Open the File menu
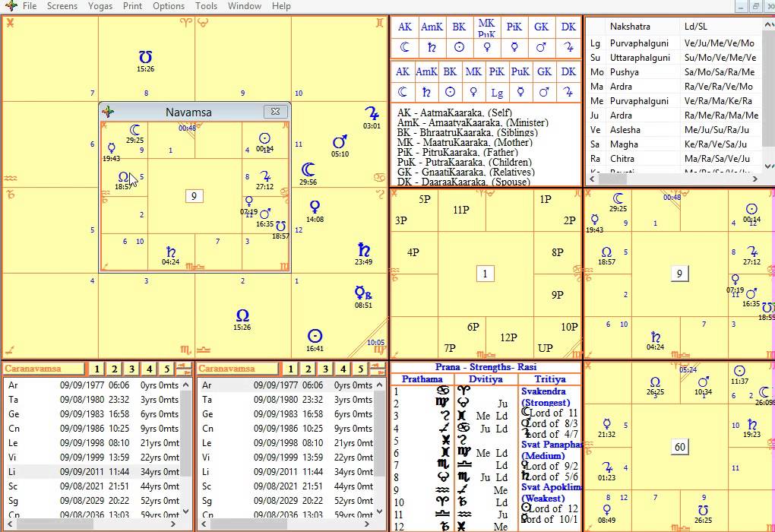 pyautogui.click(x=30, y=6)
